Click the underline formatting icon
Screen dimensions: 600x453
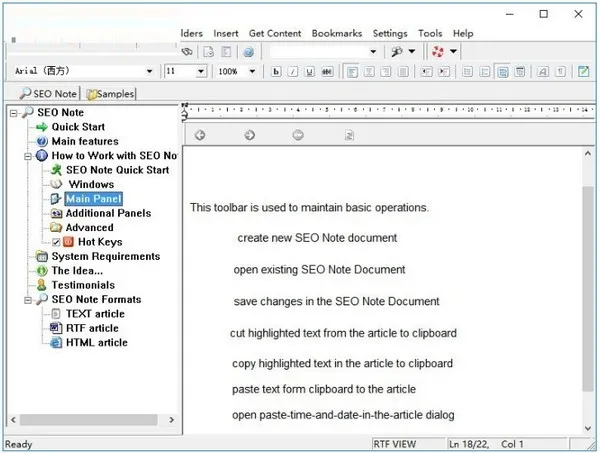(x=310, y=72)
